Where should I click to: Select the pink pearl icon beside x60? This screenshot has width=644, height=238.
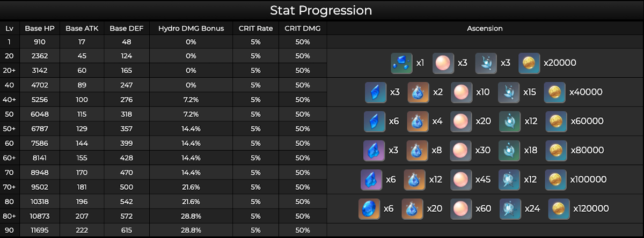pos(462,209)
